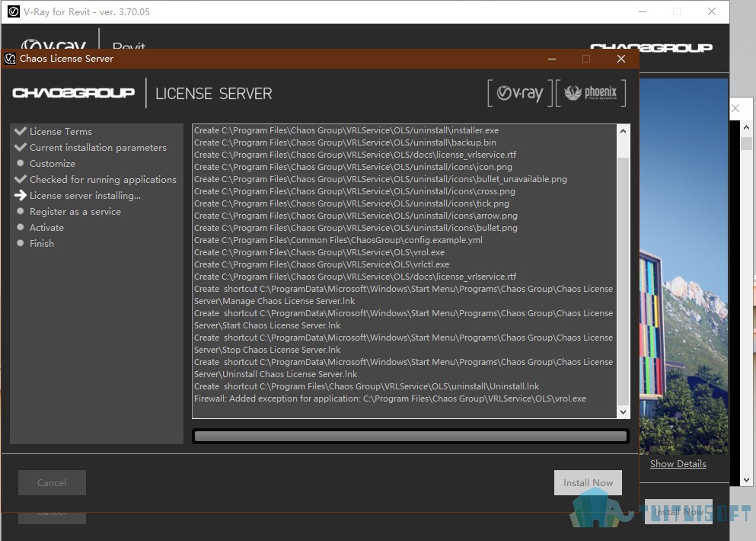
Task: Select the Customize step label
Action: click(53, 164)
